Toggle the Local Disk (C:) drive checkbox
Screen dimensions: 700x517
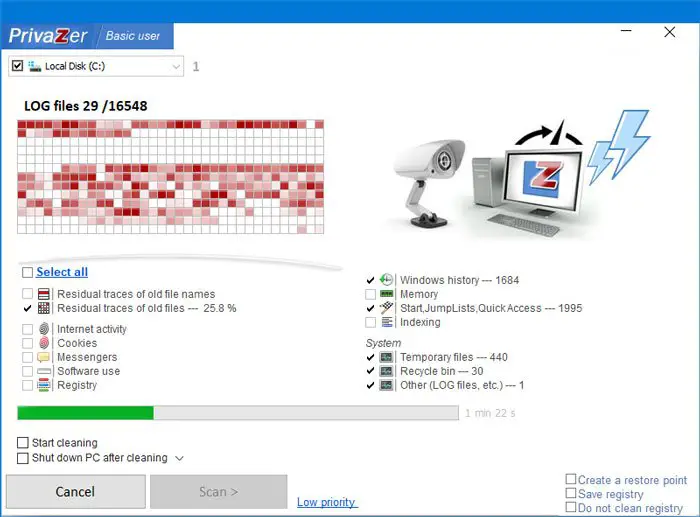(x=17, y=66)
